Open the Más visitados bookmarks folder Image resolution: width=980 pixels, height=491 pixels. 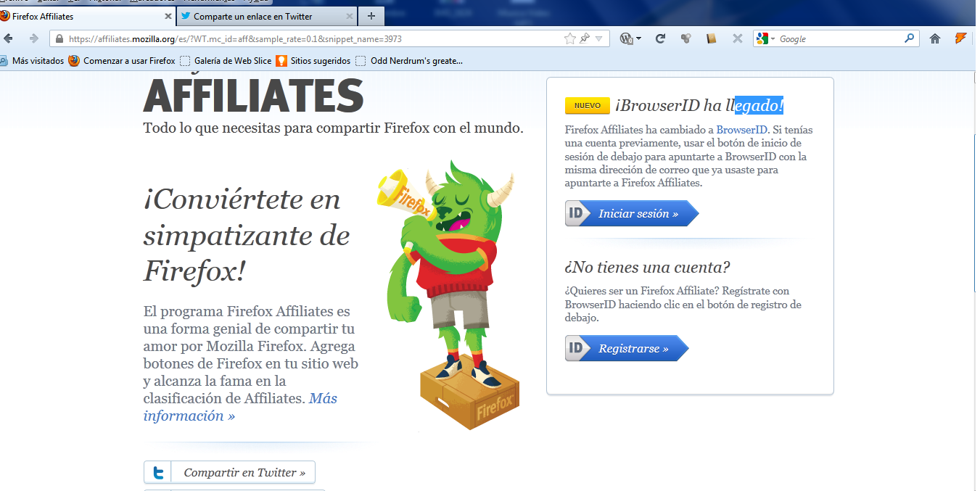[33, 61]
